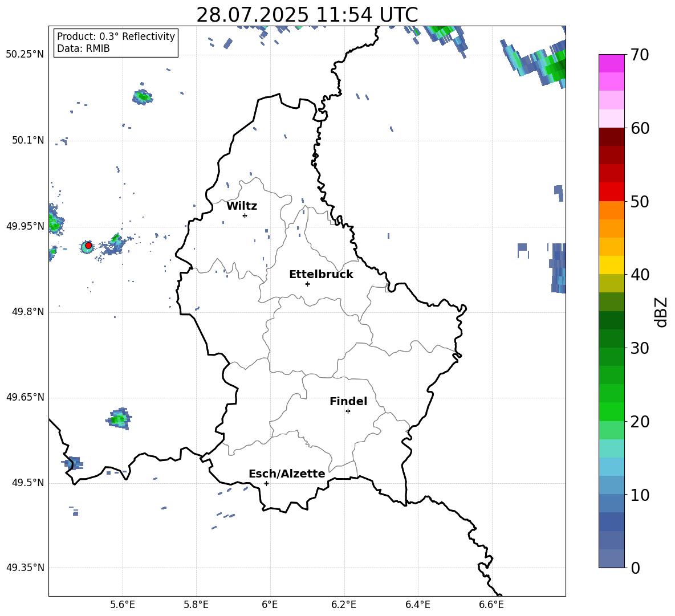This screenshot has width=675, height=616.
Task: Click the 6°E longitude label
Action: (x=270, y=605)
